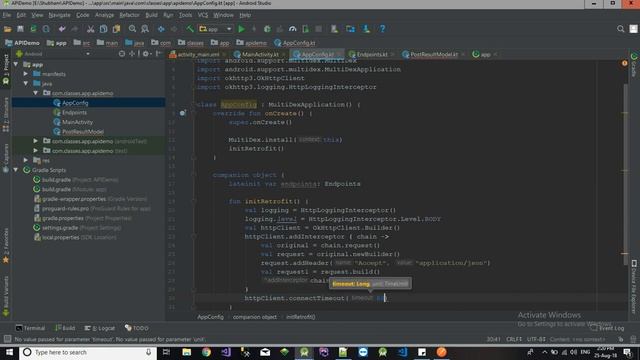
Task: Expand the manifests folder
Action: [26, 74]
